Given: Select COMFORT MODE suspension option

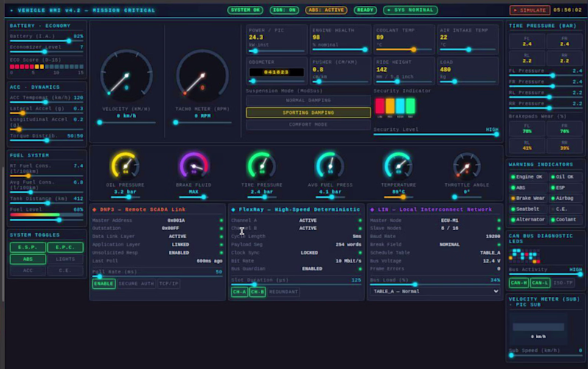Looking at the screenshot, I should coord(308,124).
